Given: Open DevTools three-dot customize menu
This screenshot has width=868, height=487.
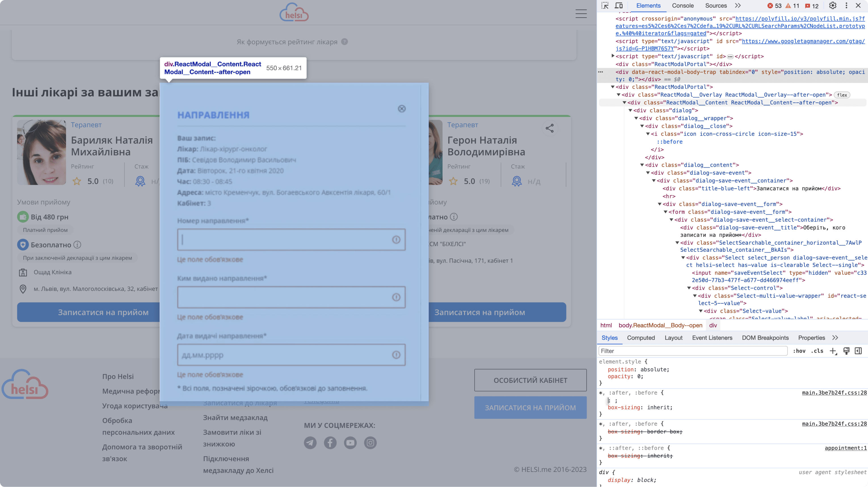Looking at the screenshot, I should tap(846, 5).
